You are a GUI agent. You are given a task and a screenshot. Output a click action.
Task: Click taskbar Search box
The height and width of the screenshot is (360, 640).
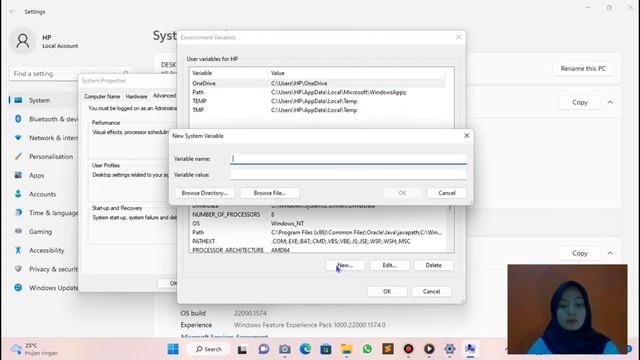click(x=209, y=349)
